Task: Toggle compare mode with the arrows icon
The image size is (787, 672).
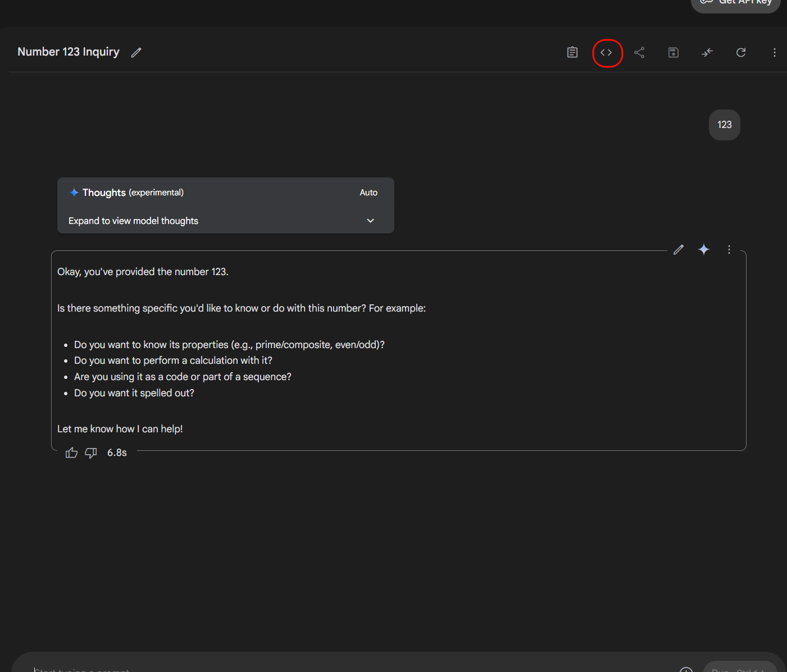Action: 707,52
